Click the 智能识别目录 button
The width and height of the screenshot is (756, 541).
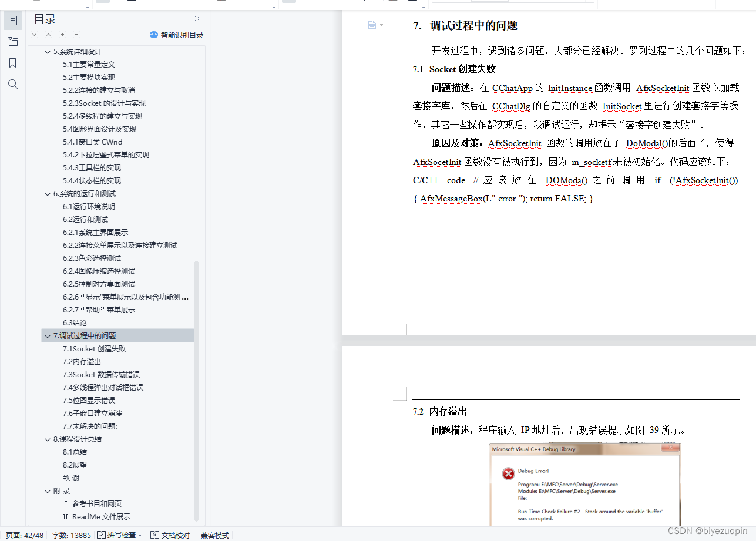coord(176,35)
